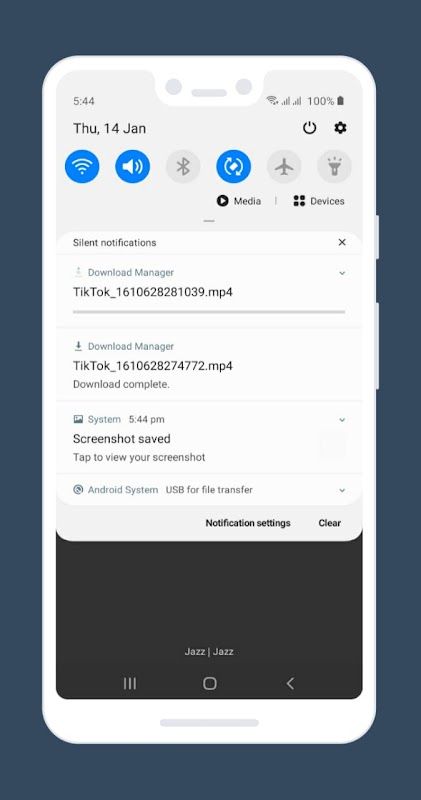Screen dimensions: 421x800
Task: Turn off the Wi-Fi quick toggle
Action: [82, 166]
